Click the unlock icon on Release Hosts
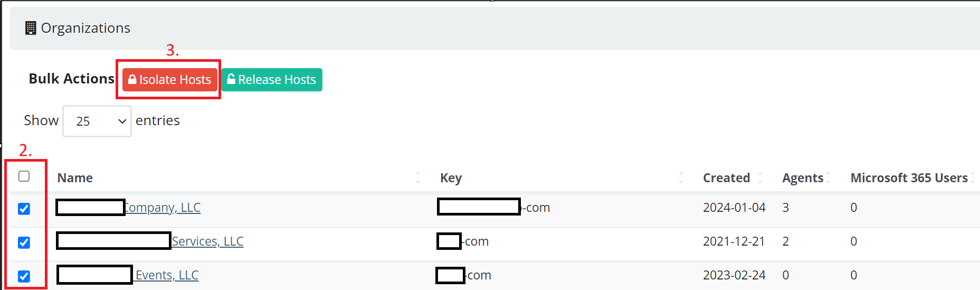The image size is (980, 290). tap(231, 79)
